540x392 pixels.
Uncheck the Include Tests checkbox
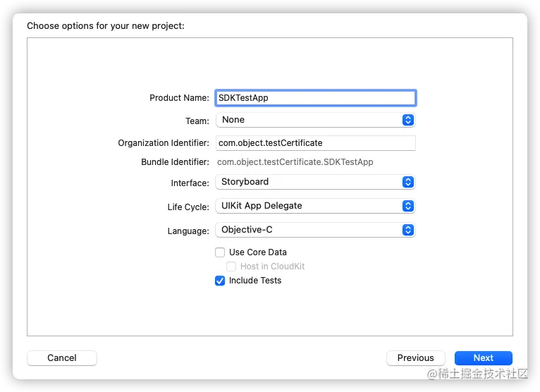(x=220, y=281)
